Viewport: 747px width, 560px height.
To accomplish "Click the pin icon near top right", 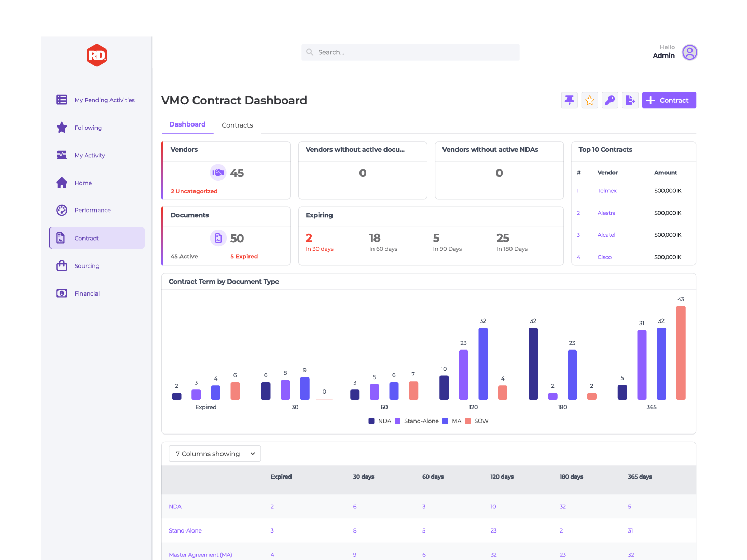I will pyautogui.click(x=569, y=100).
